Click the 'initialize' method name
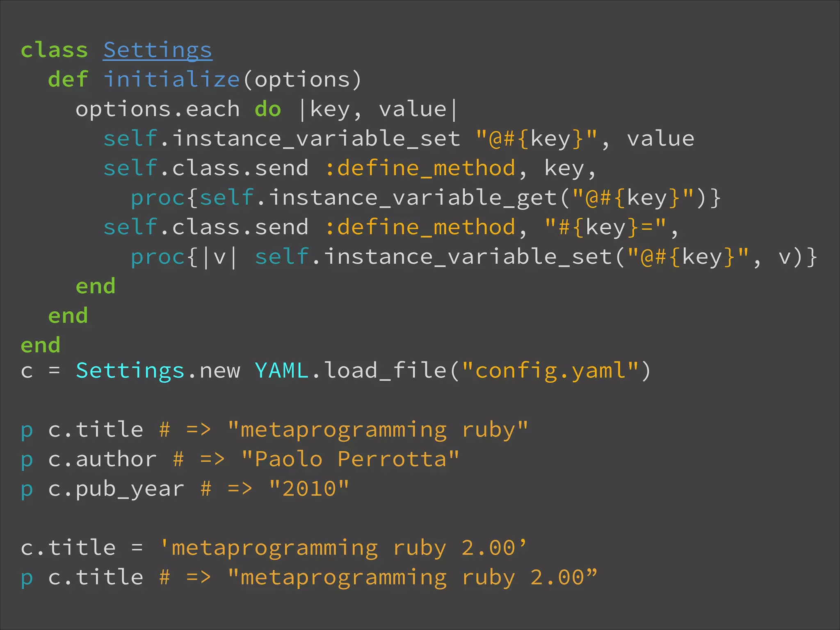 [171, 80]
